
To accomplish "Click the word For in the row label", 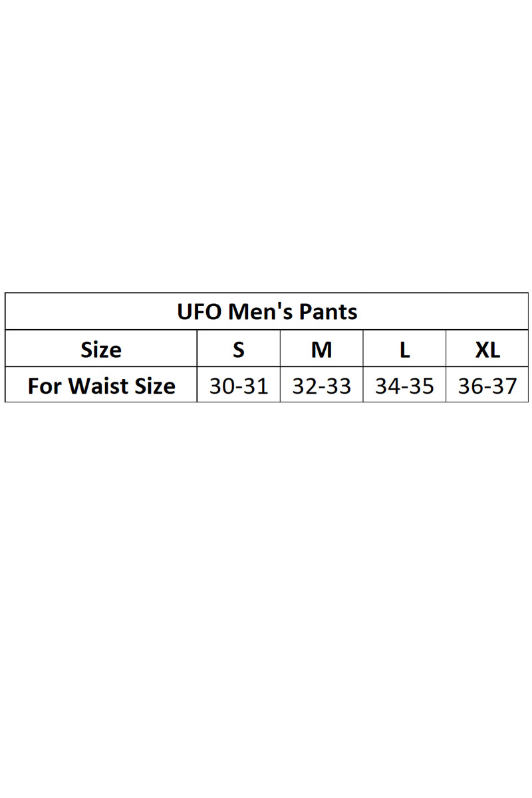I will click(45, 386).
